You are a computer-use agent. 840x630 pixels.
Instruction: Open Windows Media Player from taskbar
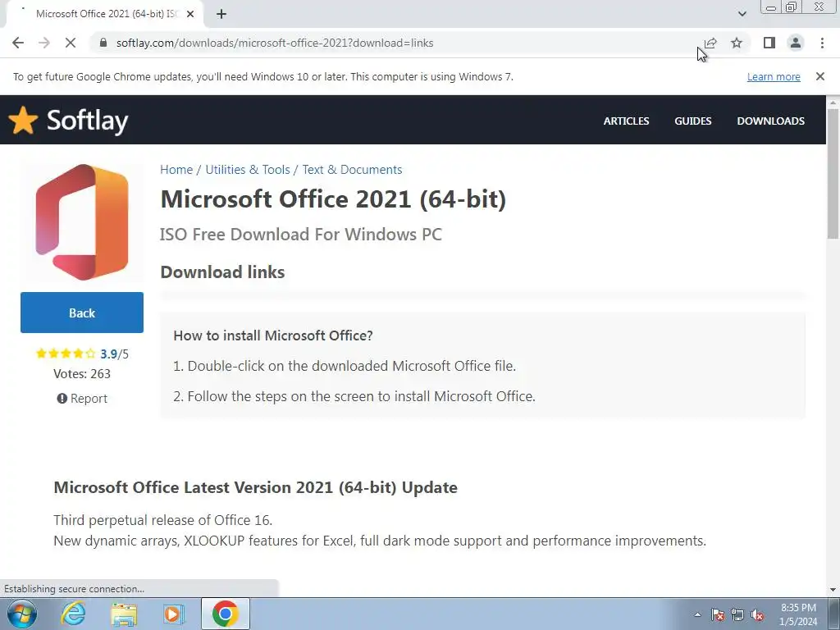(174, 614)
